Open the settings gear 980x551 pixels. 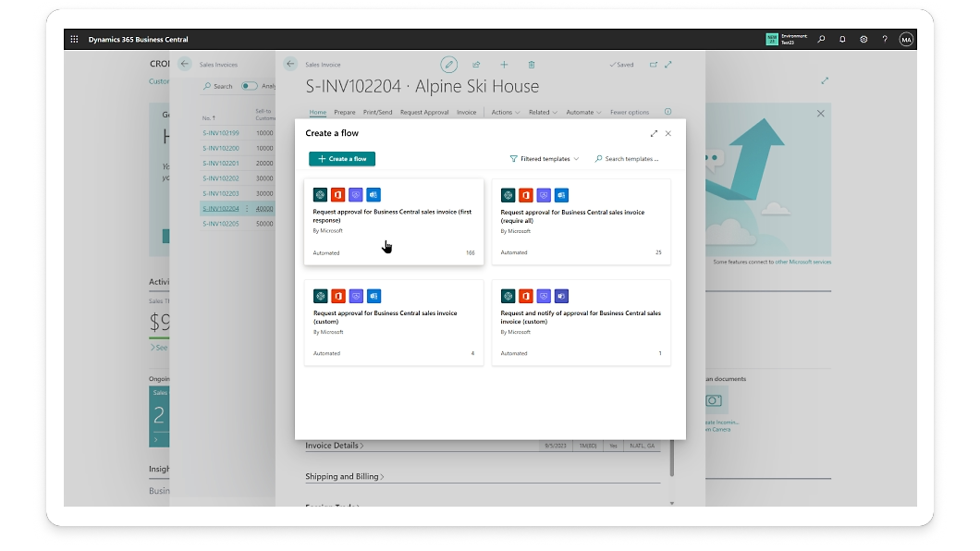coord(864,40)
